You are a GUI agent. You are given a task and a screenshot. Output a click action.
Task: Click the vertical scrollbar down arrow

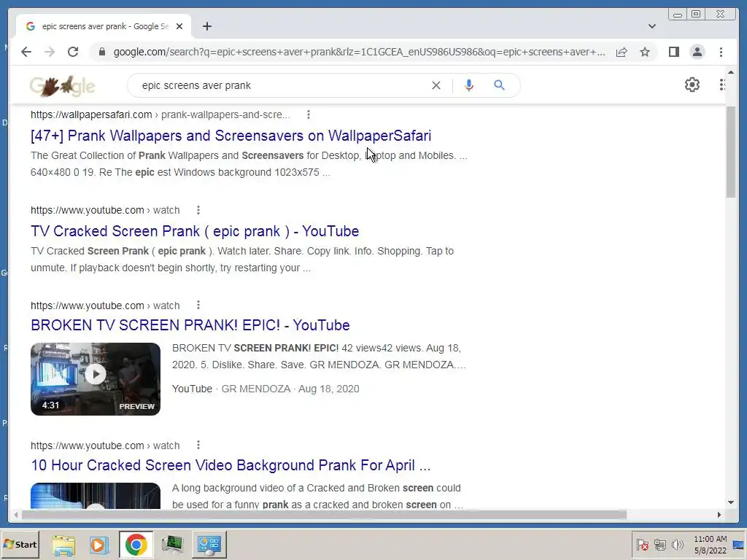[x=731, y=502]
